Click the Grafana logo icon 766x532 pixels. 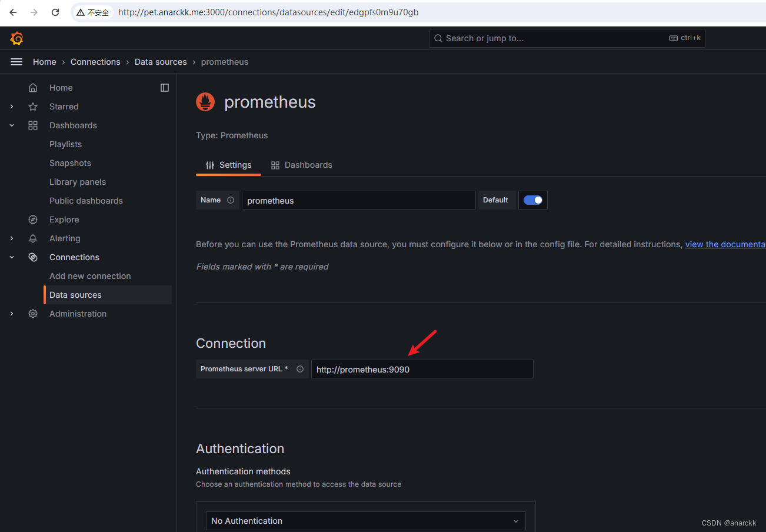(x=16, y=39)
